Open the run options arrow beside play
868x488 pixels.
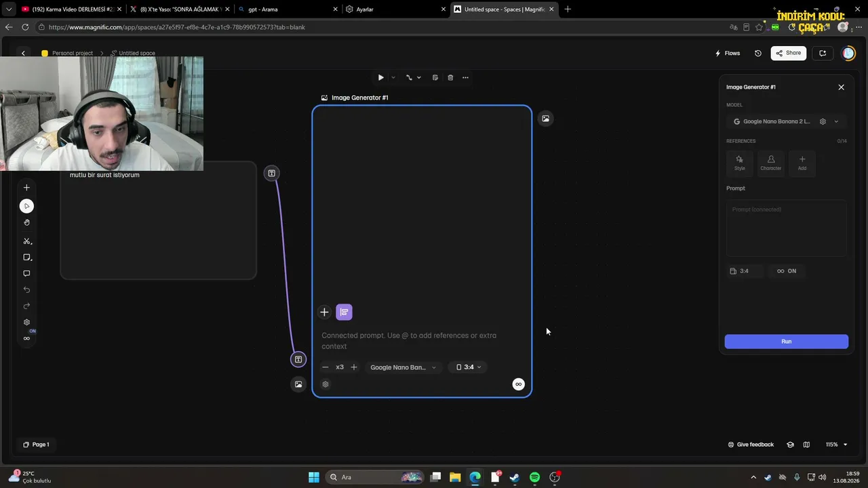pyautogui.click(x=393, y=77)
